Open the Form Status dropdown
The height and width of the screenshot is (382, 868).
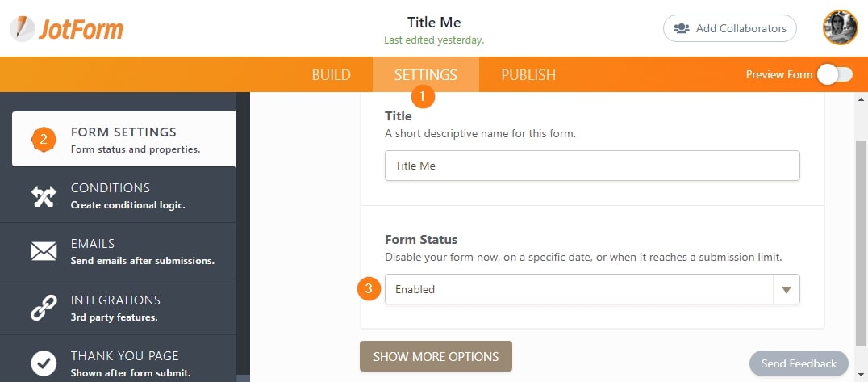pos(578,289)
